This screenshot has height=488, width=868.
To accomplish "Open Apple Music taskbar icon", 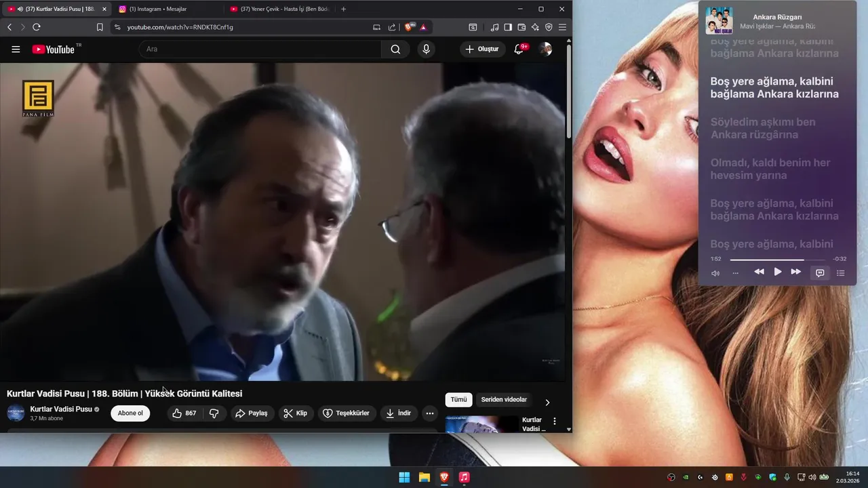I will 464,477.
